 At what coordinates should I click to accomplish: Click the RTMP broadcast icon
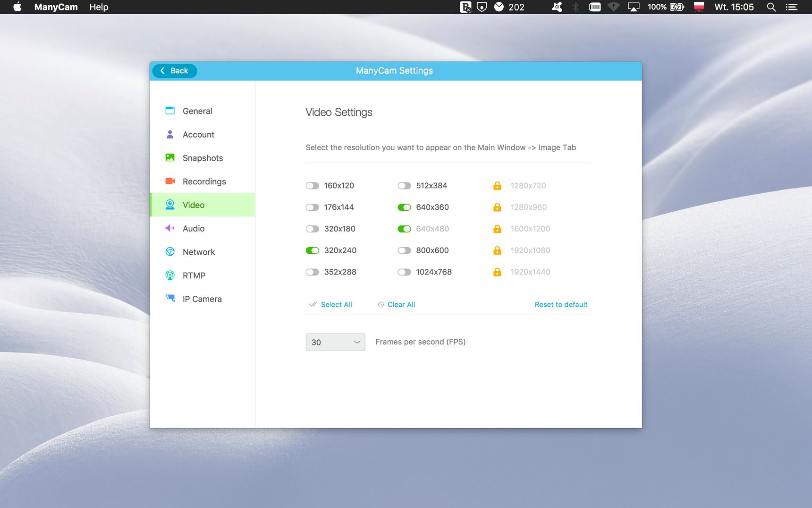click(170, 275)
